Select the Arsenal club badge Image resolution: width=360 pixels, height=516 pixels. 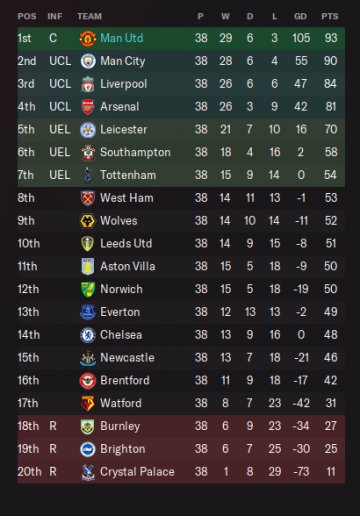pos(88,107)
